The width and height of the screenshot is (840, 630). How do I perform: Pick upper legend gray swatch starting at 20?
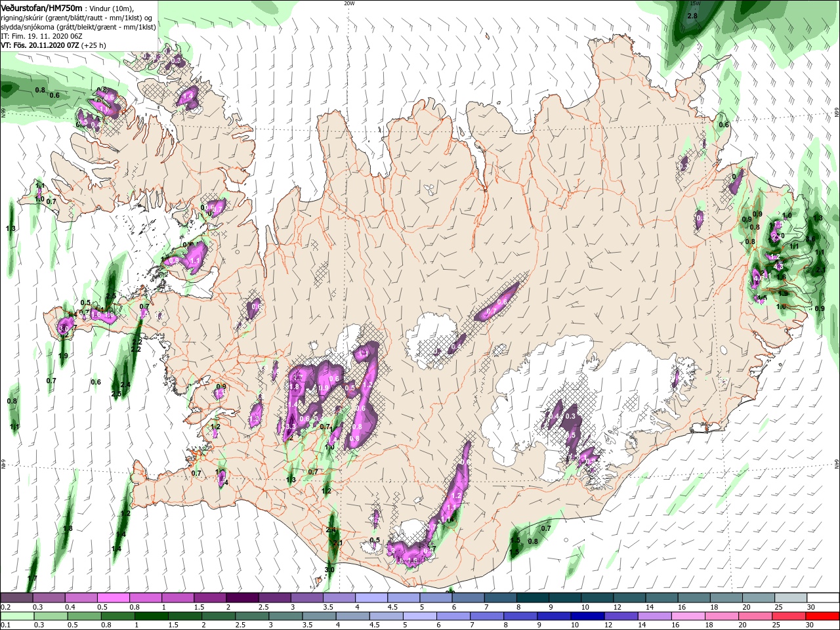[x=758, y=598]
